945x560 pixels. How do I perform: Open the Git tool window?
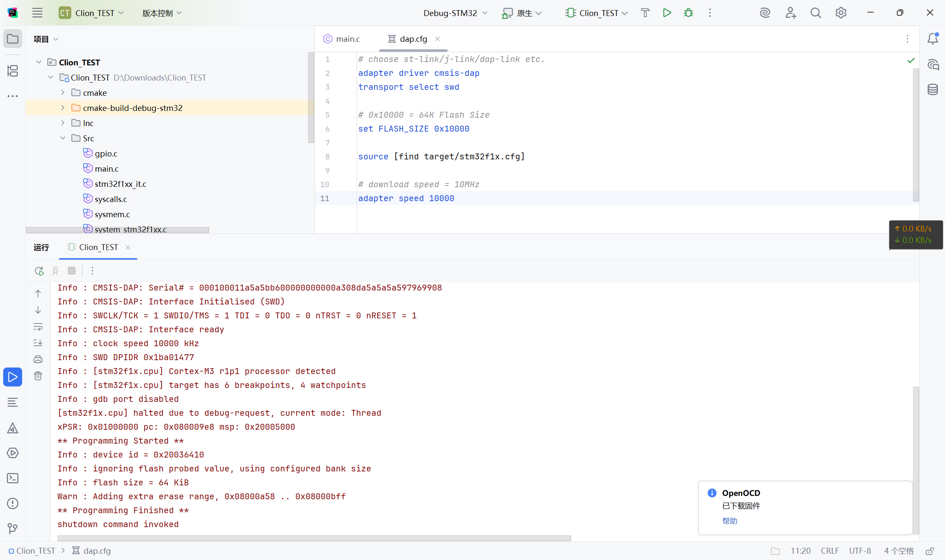coord(13,528)
